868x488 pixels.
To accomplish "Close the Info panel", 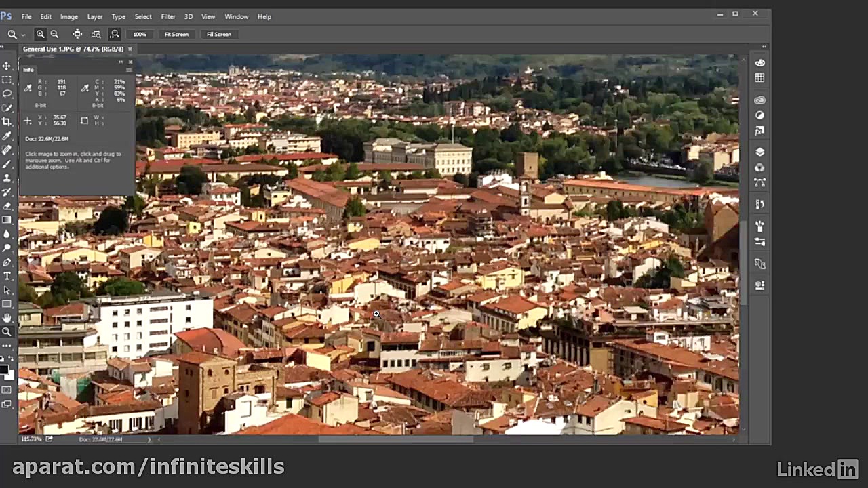I will click(131, 62).
